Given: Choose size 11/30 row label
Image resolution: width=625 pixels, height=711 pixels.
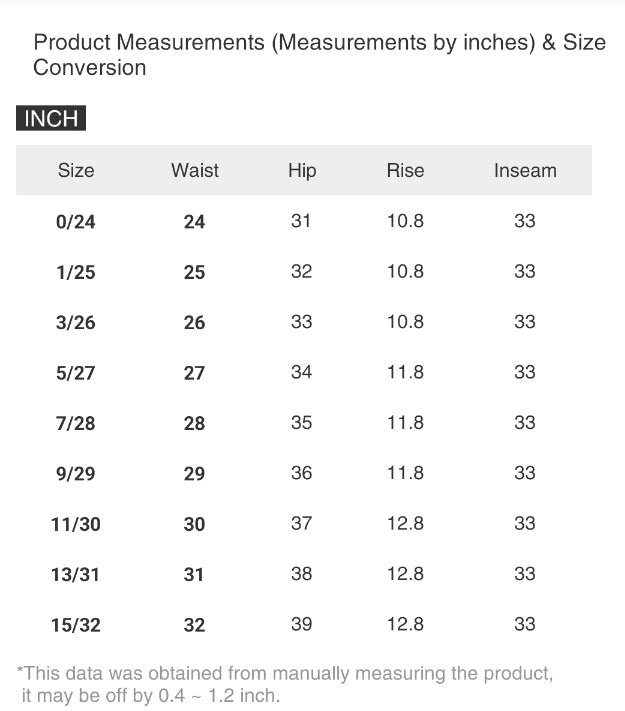Looking at the screenshot, I should [76, 524].
